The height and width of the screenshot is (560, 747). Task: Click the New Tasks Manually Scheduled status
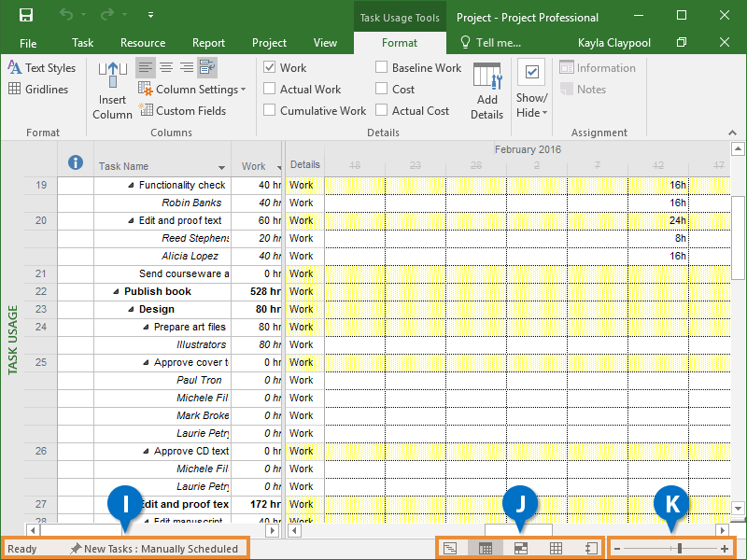coord(154,549)
